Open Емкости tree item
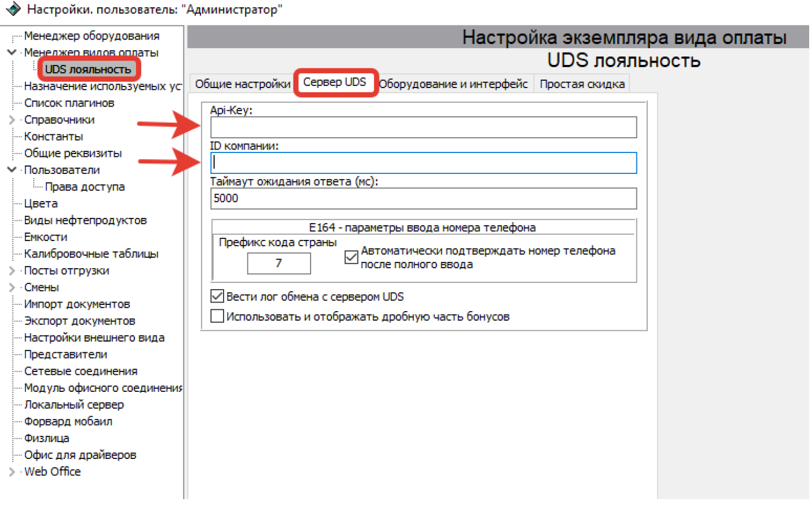The image size is (812, 507). click(x=46, y=237)
